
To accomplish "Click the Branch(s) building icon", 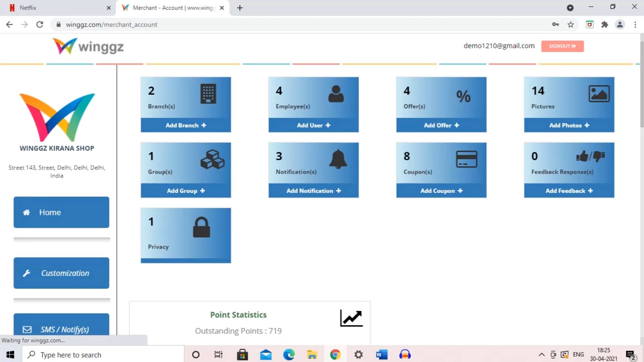I will pos(208,94).
